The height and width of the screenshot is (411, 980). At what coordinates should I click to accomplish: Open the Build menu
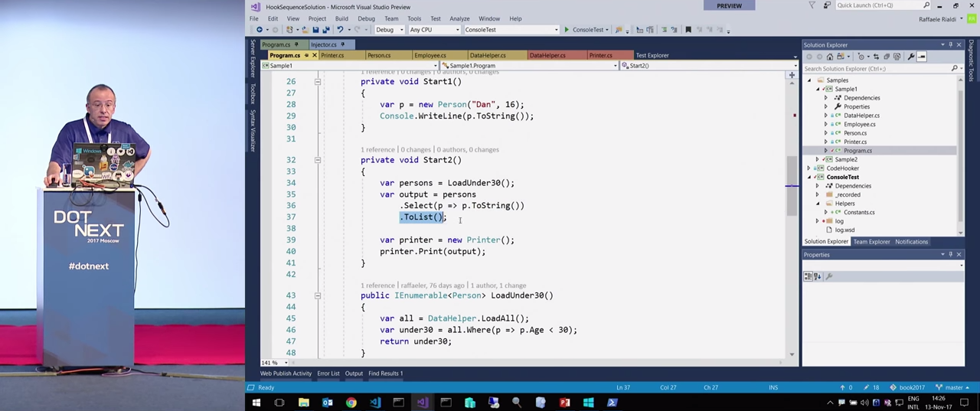341,18
